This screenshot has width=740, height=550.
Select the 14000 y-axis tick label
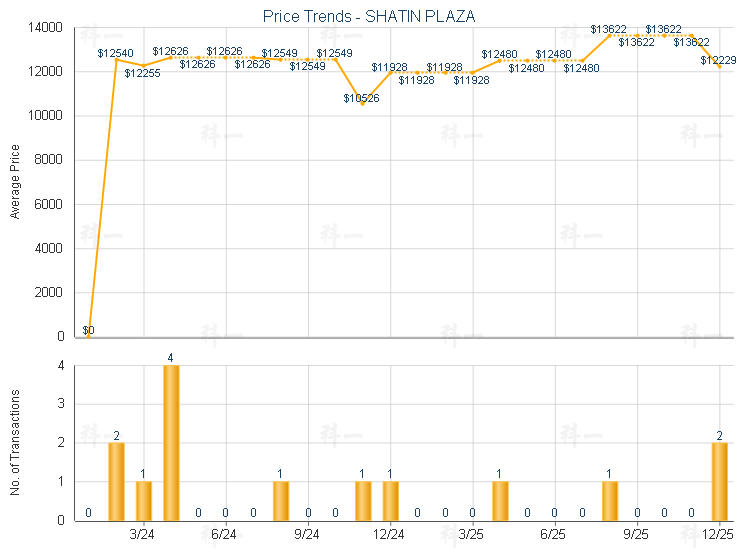click(47, 28)
